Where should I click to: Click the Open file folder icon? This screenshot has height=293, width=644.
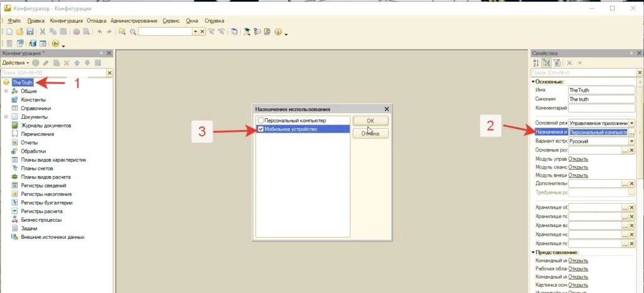[x=19, y=31]
